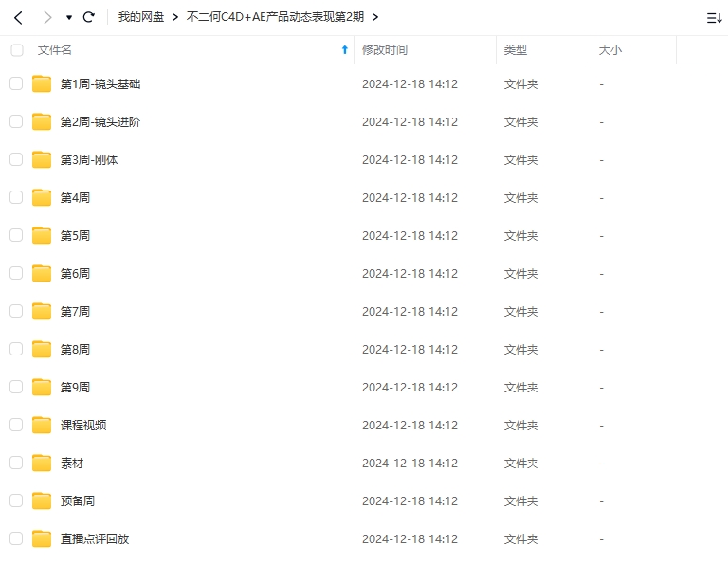The height and width of the screenshot is (564, 728).
Task: Open the 第3周-刚体 folder name
Action: coord(89,160)
